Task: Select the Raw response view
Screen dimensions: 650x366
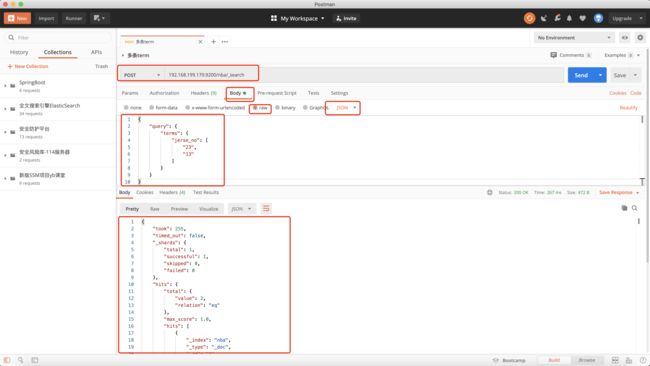Action: coord(155,209)
